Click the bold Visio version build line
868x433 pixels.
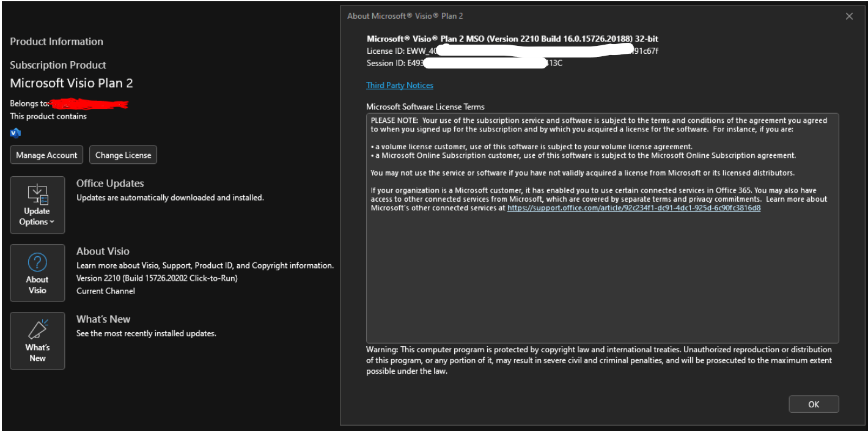tap(512, 39)
